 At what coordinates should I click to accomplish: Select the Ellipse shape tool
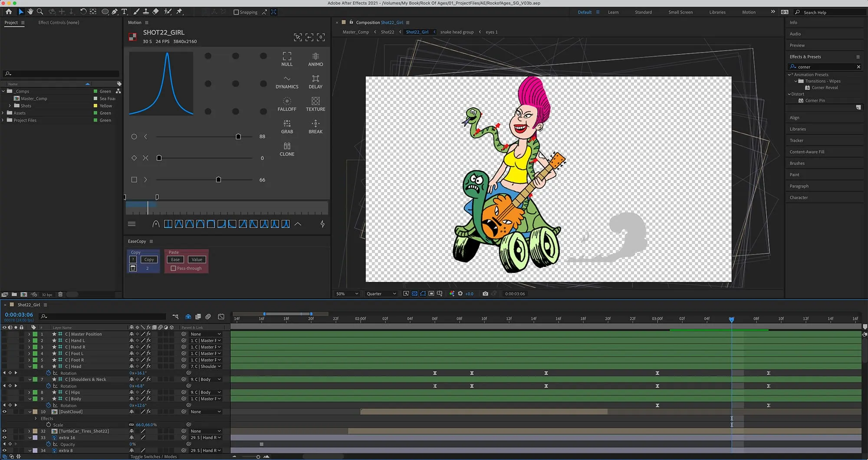tap(105, 12)
